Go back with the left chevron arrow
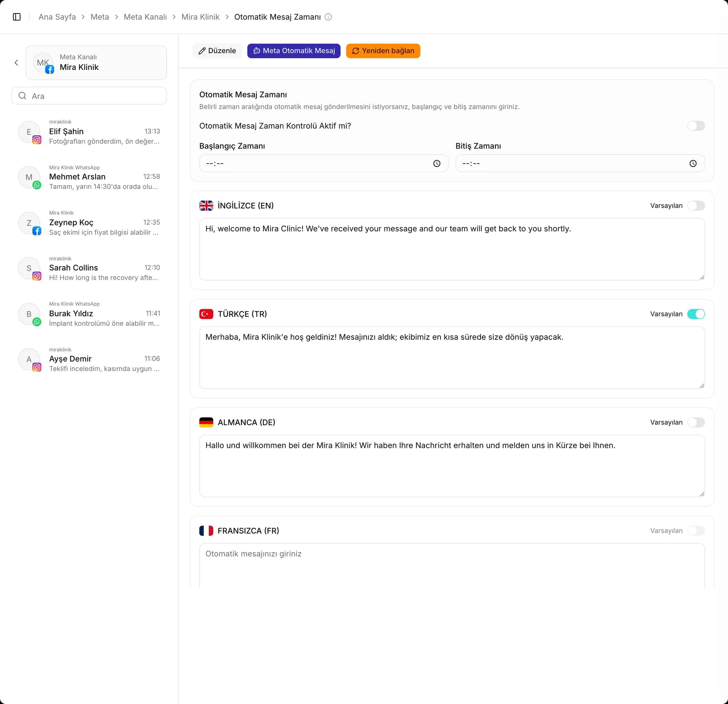This screenshot has height=704, width=728. coord(16,62)
